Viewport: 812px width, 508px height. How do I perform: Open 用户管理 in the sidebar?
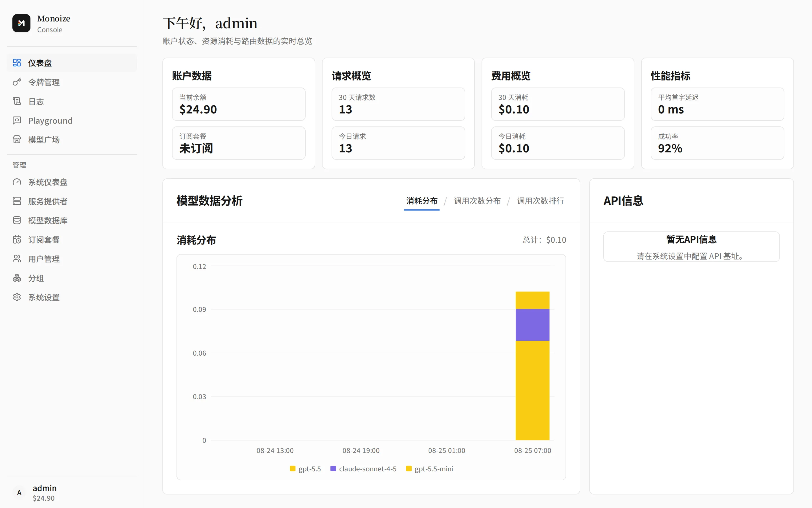(72, 259)
